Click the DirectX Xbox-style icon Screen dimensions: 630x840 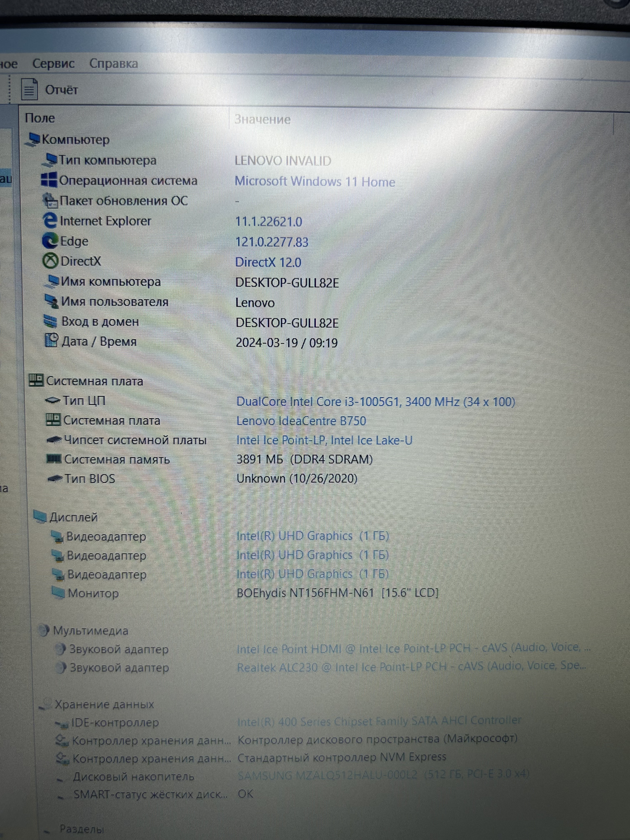point(51,261)
